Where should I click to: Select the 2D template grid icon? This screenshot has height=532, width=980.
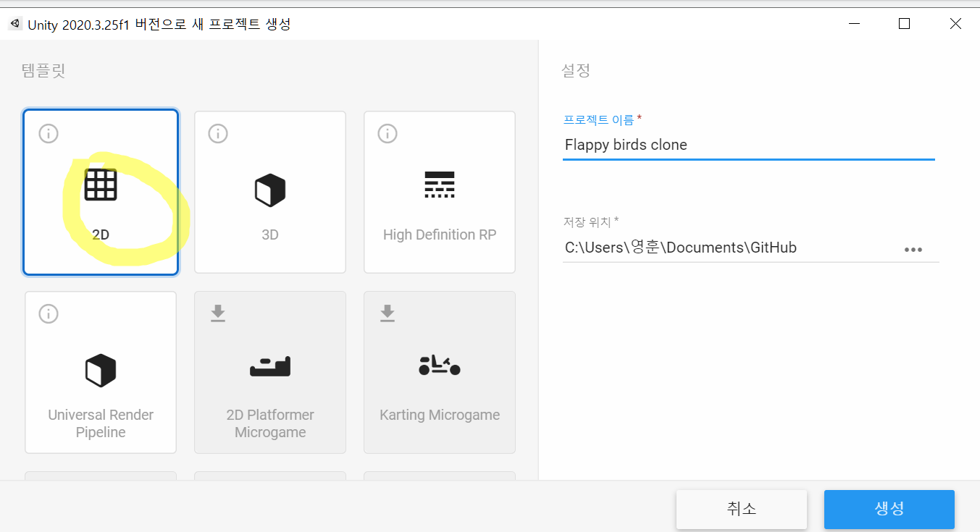click(101, 185)
